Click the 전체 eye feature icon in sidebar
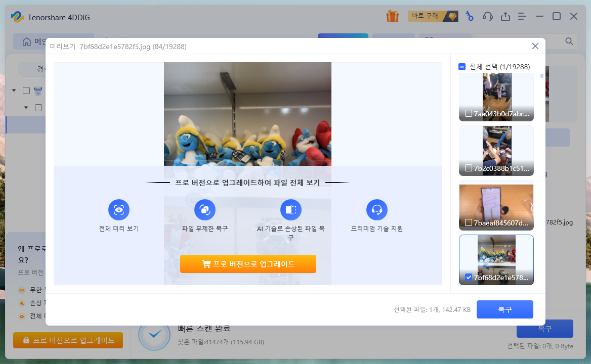 (22, 316)
